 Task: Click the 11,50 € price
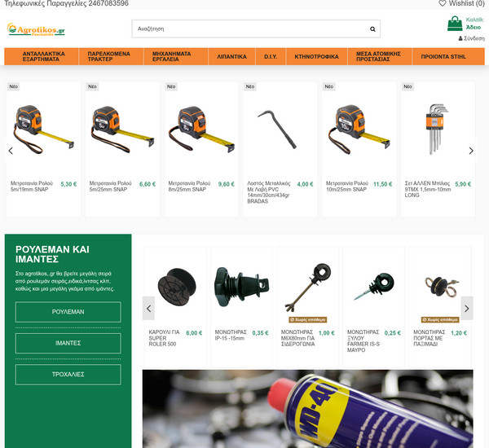point(383,184)
